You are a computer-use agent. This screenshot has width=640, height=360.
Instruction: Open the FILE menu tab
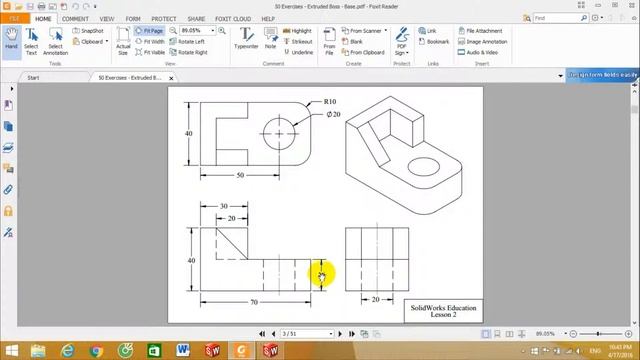pos(15,18)
